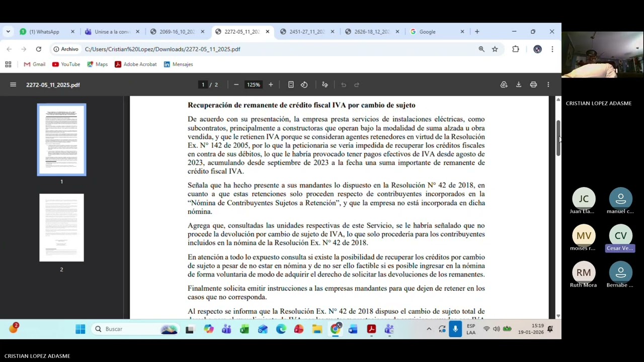
Task: Open the Gmail bookmark
Action: [x=35, y=64]
